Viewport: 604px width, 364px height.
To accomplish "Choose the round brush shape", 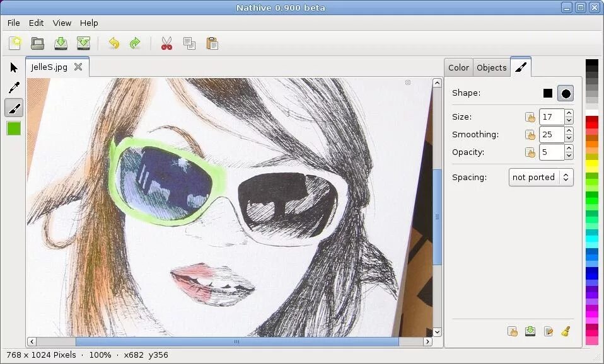I will click(566, 93).
